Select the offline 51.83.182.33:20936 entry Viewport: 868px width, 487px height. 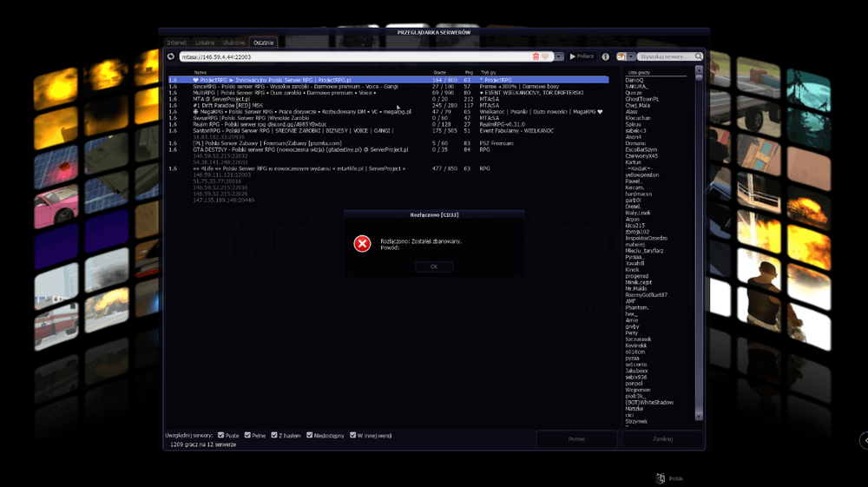pos(219,136)
